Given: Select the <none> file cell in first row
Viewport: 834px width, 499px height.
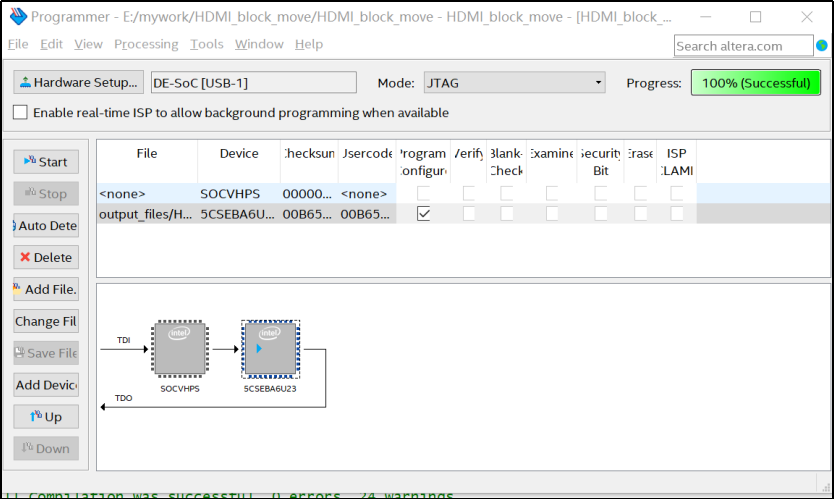Looking at the screenshot, I should [x=147, y=194].
